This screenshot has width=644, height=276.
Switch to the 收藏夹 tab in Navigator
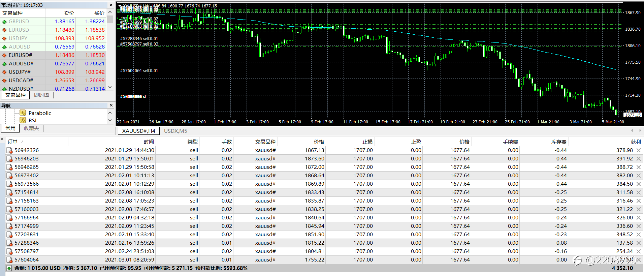tap(31, 128)
